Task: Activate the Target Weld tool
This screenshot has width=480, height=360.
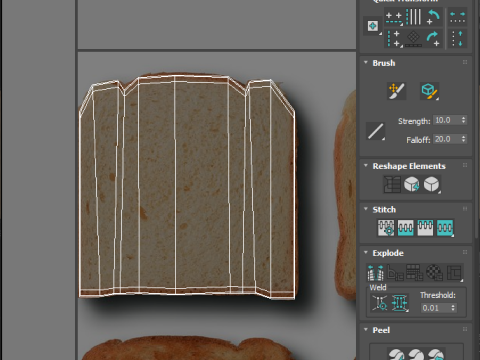Action: [x=379, y=303]
